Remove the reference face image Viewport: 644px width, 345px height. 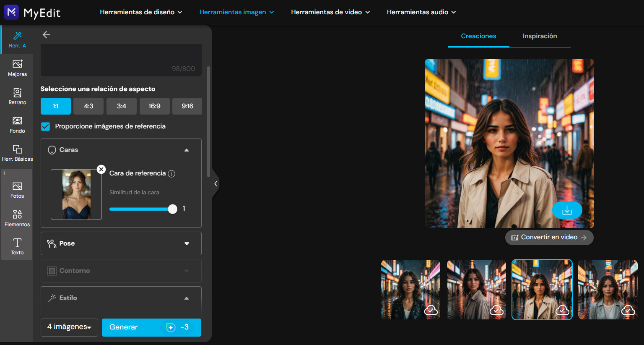(101, 169)
